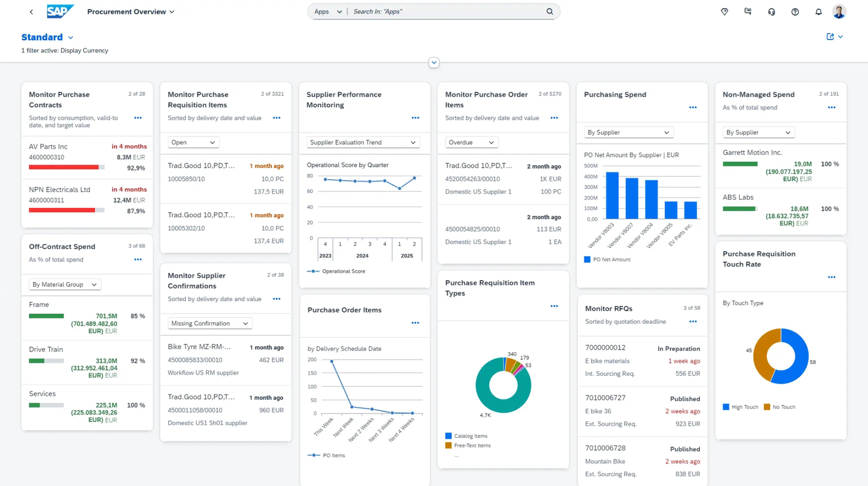Click the share icon below the header
The height and width of the screenshot is (486, 868).
(x=830, y=37)
